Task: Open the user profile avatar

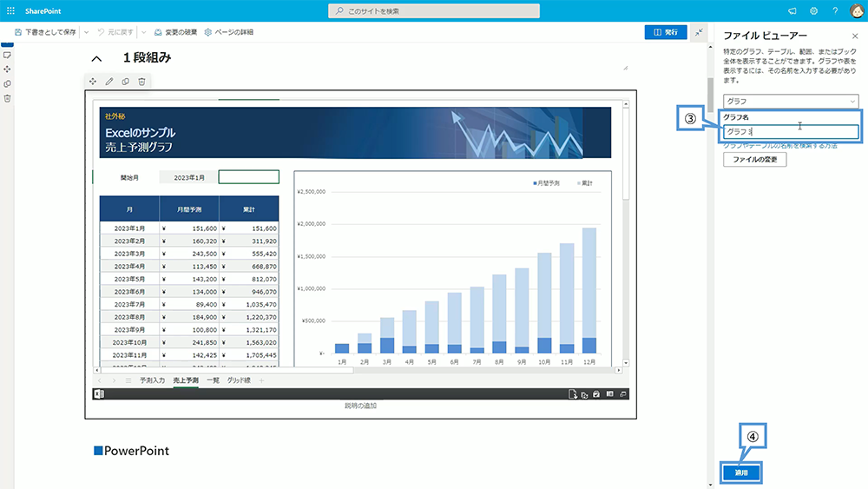Action: pyautogui.click(x=856, y=11)
